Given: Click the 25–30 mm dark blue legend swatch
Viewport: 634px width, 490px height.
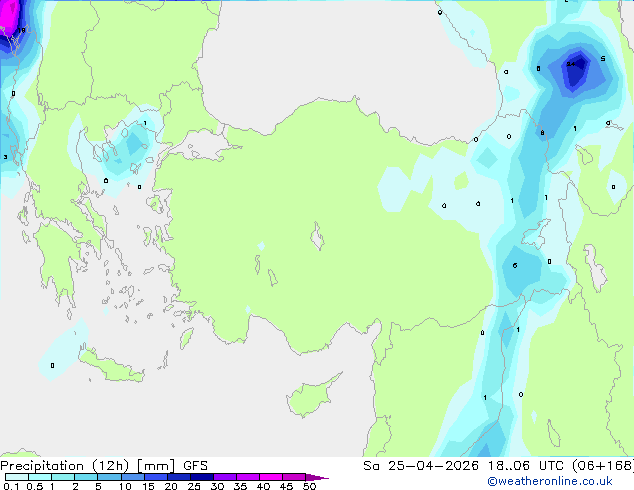Looking at the screenshot, I should pyautogui.click(x=202, y=477).
